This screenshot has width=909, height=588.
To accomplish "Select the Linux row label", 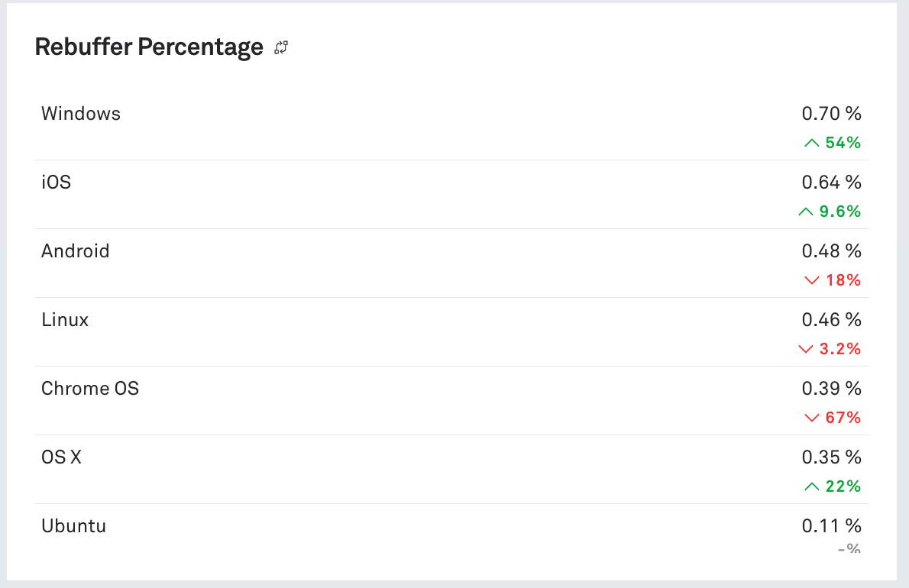I will (65, 320).
